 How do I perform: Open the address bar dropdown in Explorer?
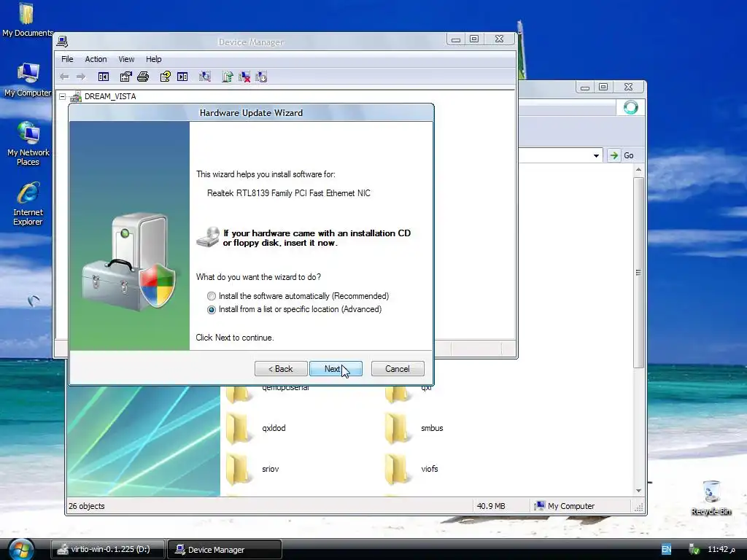click(x=596, y=156)
